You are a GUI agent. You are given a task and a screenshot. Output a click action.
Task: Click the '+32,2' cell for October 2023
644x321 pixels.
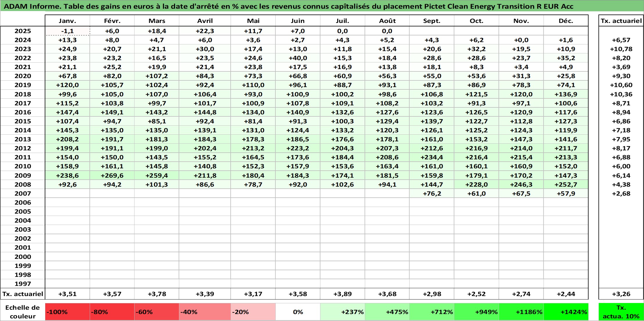coord(476,49)
